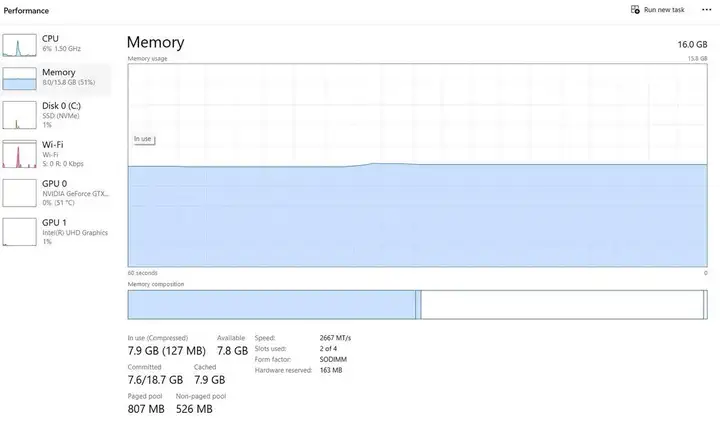Open GPU 0 NVIDIA GeForce GTX entry
720x424 pixels.
tap(56, 193)
